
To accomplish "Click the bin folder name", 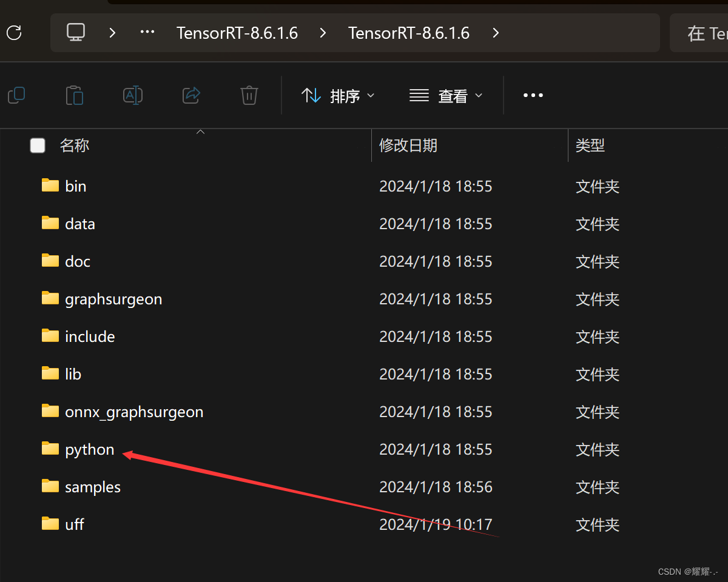I will point(76,186).
